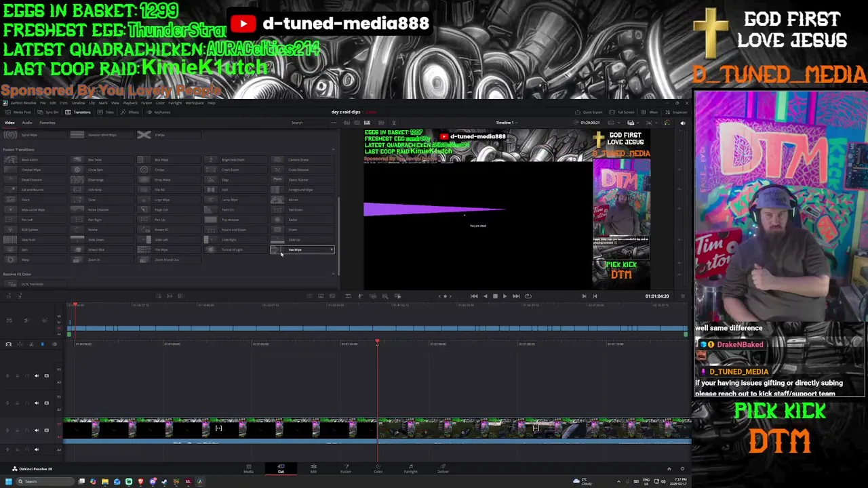Image resolution: width=868 pixels, height=488 pixels.
Task: Open the Inspector panel
Action: coord(675,112)
